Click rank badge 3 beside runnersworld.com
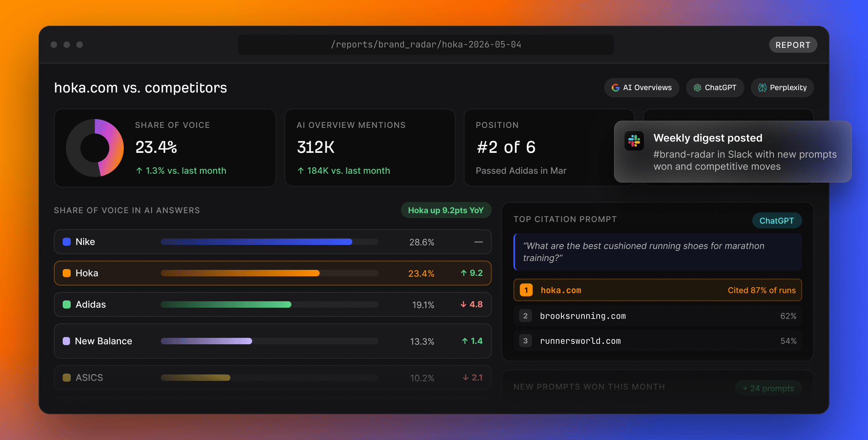This screenshot has height=440, width=868. click(525, 341)
